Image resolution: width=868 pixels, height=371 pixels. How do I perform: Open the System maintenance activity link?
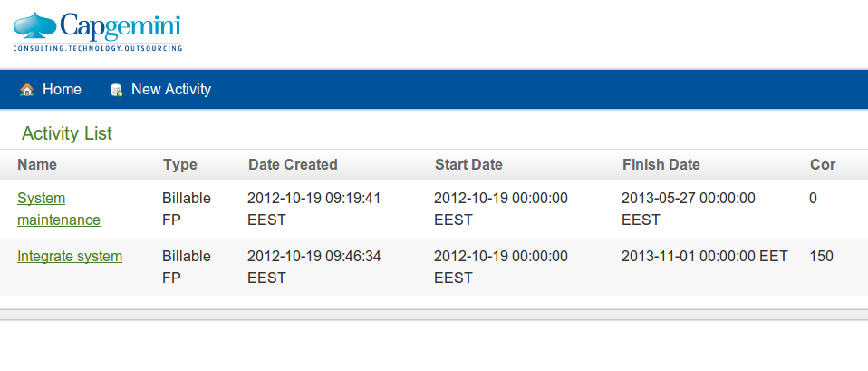(59, 209)
